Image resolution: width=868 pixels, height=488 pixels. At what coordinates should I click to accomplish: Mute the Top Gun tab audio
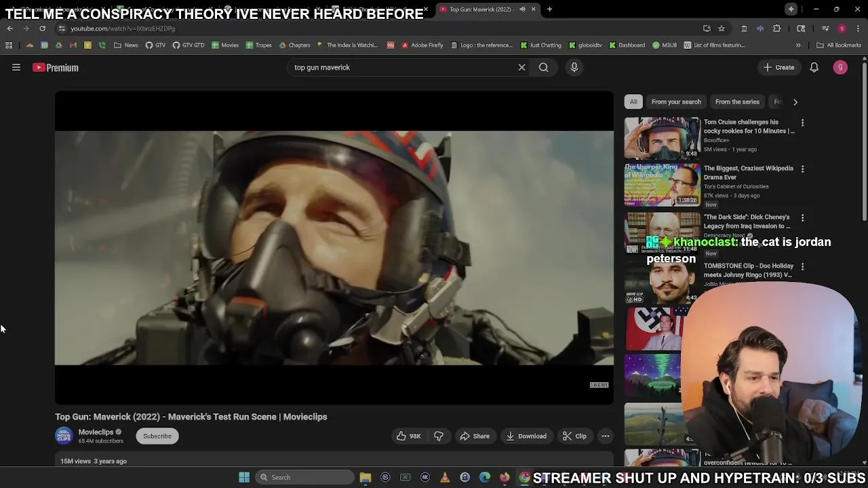[x=522, y=9]
